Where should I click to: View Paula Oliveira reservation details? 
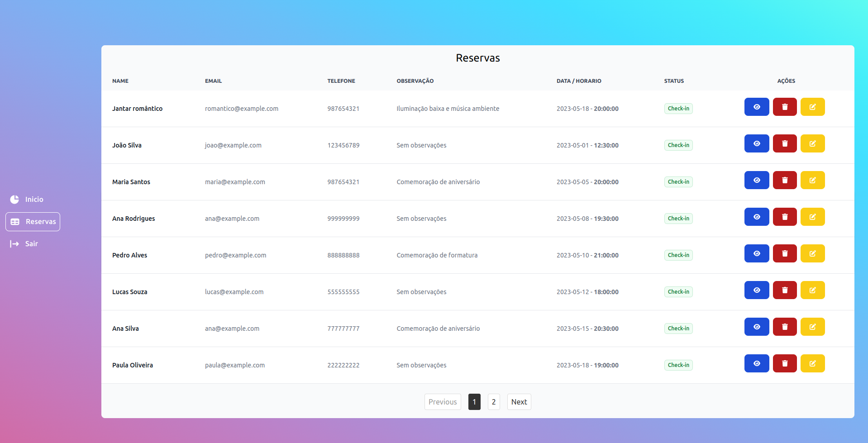pyautogui.click(x=757, y=363)
